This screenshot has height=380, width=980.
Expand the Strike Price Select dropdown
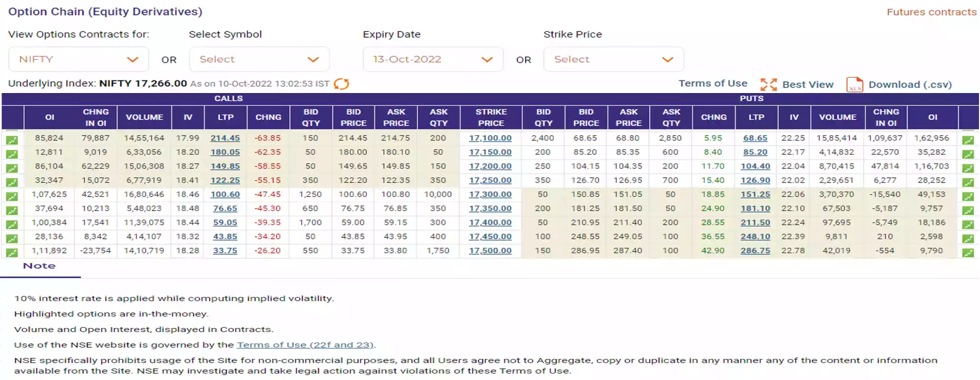(x=614, y=59)
